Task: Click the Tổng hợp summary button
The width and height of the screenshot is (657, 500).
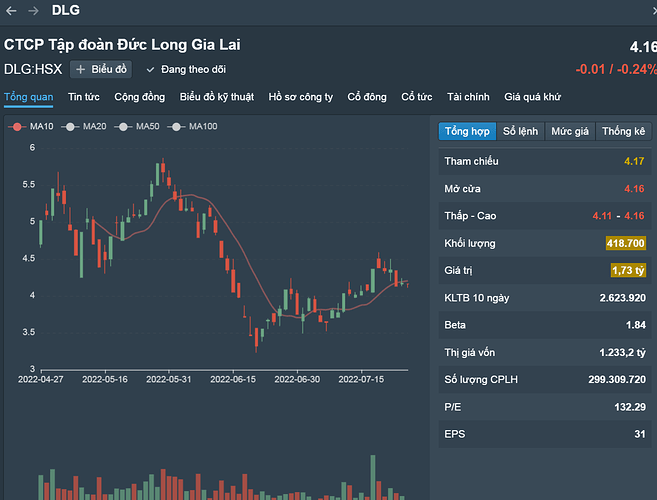Action: pyautogui.click(x=467, y=132)
